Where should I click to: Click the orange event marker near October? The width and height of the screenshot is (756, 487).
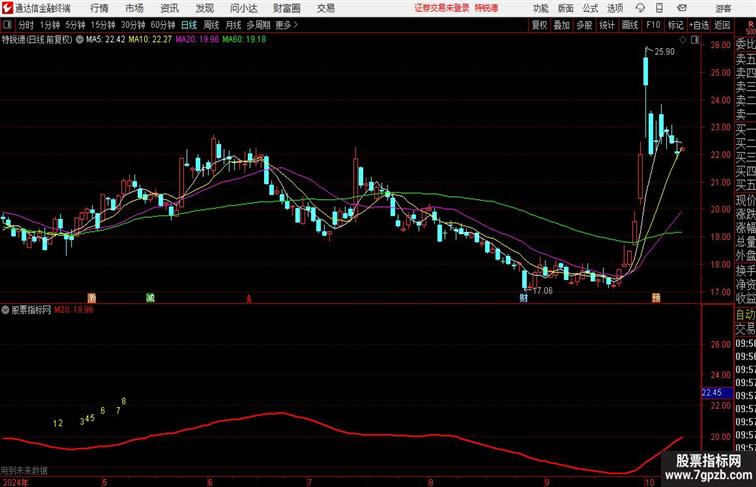pyautogui.click(x=656, y=298)
